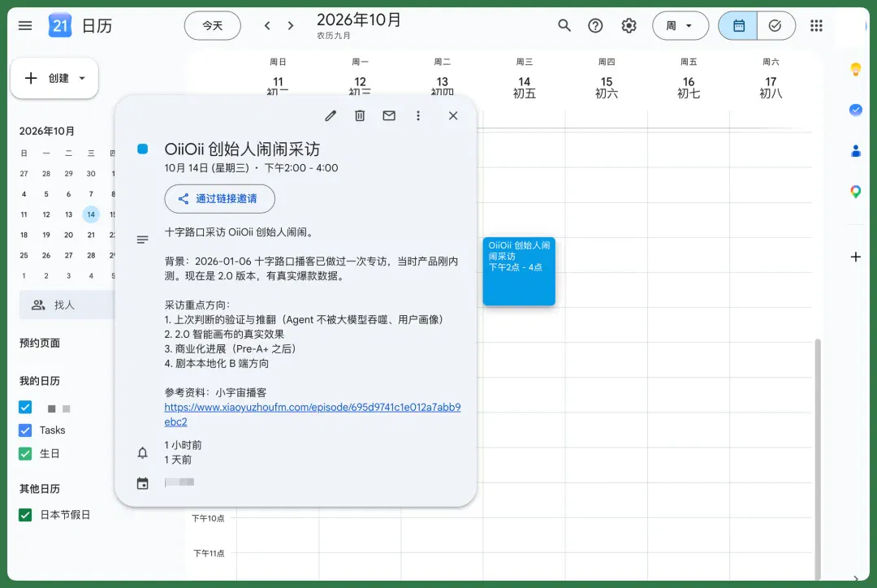The image size is (877, 588).
Task: Click the vertical scrollbar of calendar grid
Action: [x=818, y=459]
